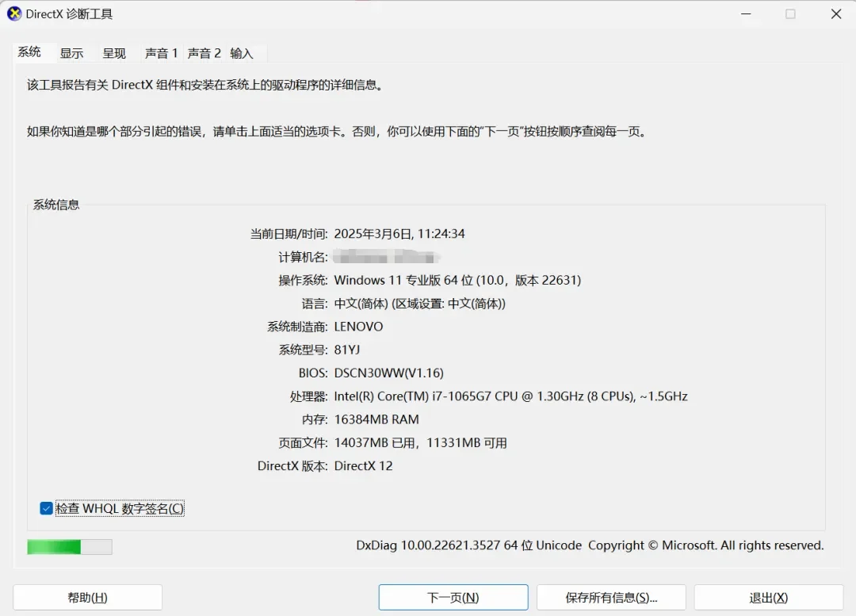
Task: Close the DirectX diagnostic tool window
Action: (x=836, y=13)
